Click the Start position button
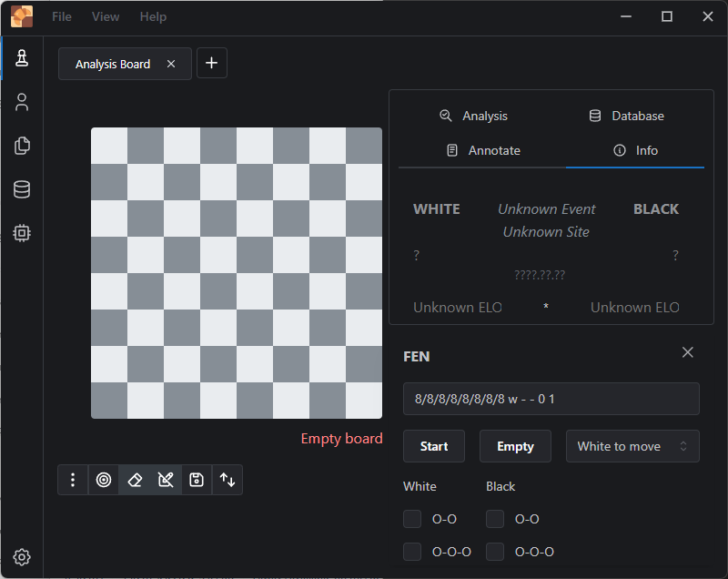 click(434, 446)
